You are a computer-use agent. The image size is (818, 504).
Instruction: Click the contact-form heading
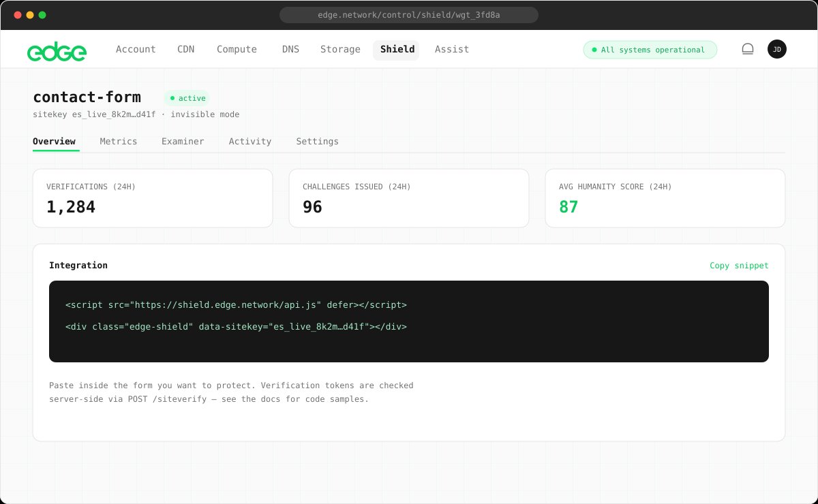click(87, 97)
